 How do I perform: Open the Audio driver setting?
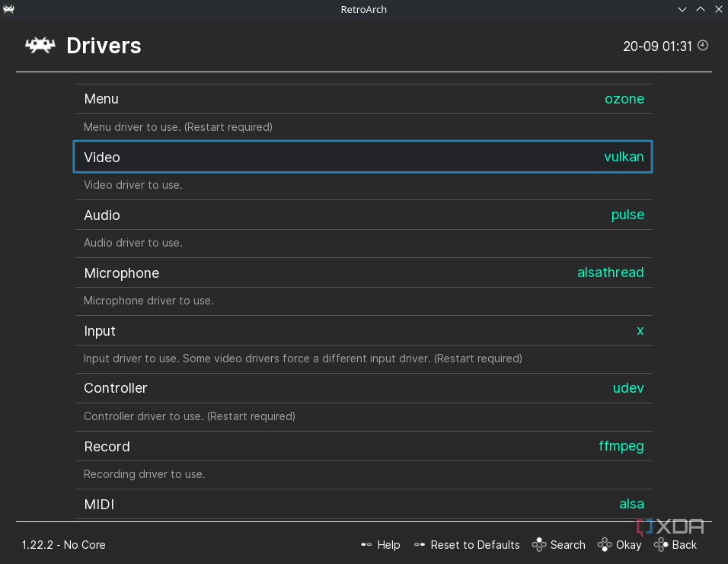(363, 215)
